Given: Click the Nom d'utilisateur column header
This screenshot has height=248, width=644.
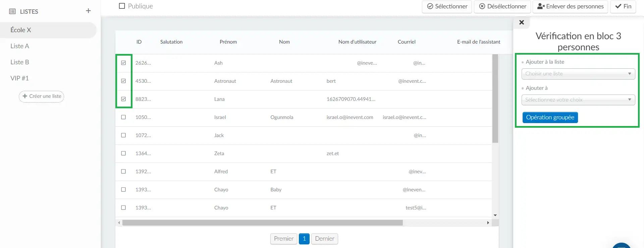Looking at the screenshot, I should click(357, 42).
